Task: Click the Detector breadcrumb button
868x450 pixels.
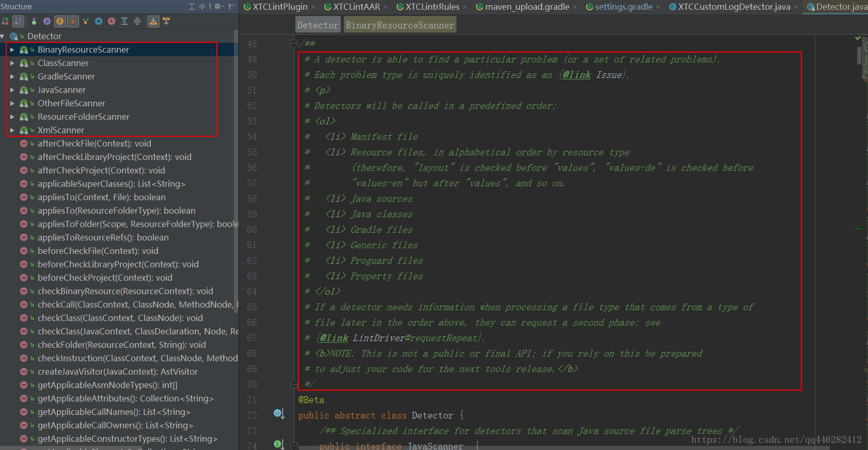Action: pyautogui.click(x=318, y=25)
